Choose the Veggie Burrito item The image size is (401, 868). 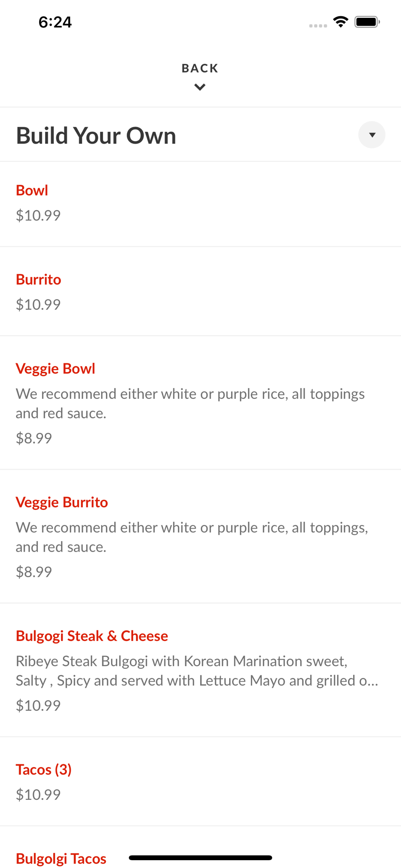coord(200,536)
